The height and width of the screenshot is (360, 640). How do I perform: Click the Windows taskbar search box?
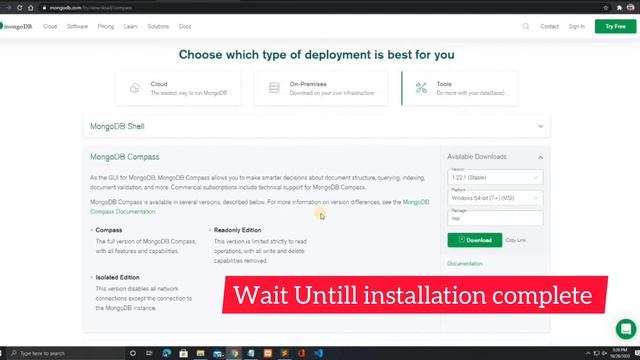point(67,353)
